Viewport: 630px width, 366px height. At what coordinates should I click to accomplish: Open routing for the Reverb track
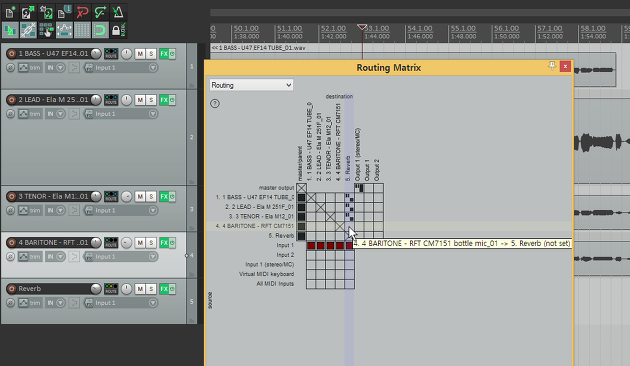coord(111,288)
